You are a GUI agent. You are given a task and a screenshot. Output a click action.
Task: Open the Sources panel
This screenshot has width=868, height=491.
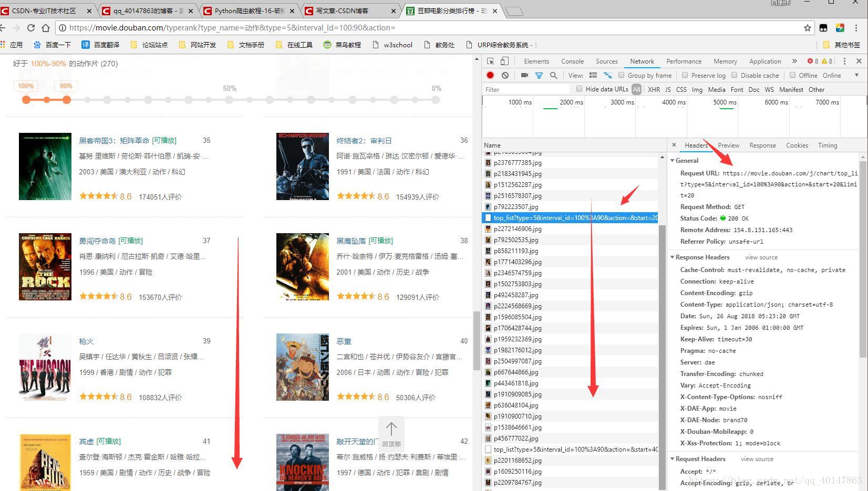coord(606,61)
